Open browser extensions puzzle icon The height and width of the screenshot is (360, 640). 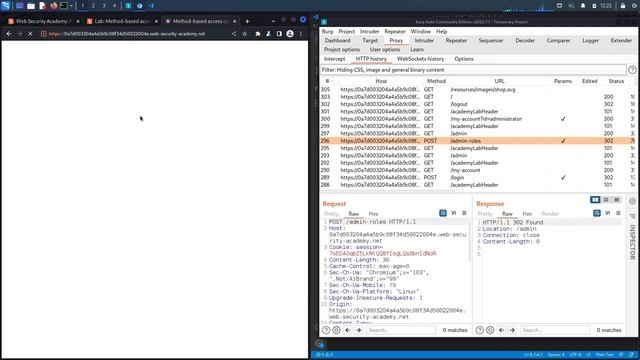pos(258,34)
